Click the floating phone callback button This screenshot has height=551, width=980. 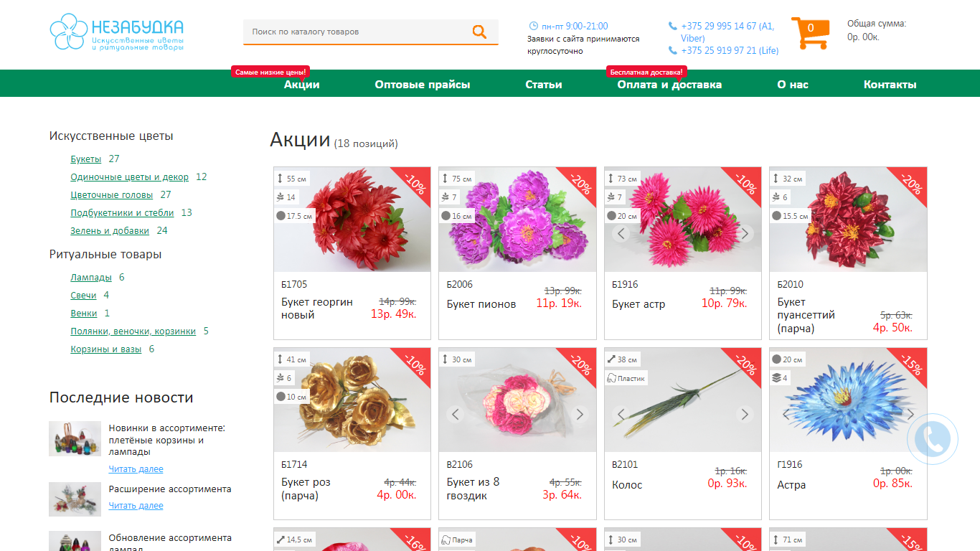click(x=933, y=439)
